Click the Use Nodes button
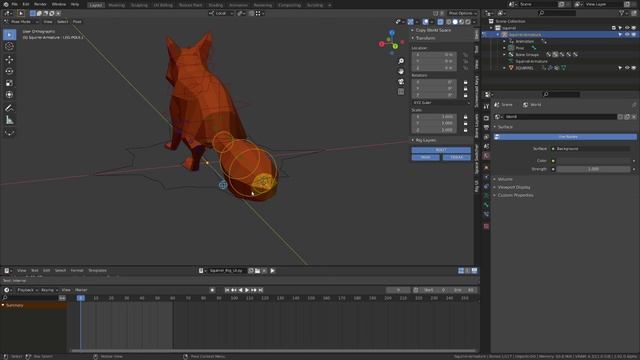 point(565,137)
